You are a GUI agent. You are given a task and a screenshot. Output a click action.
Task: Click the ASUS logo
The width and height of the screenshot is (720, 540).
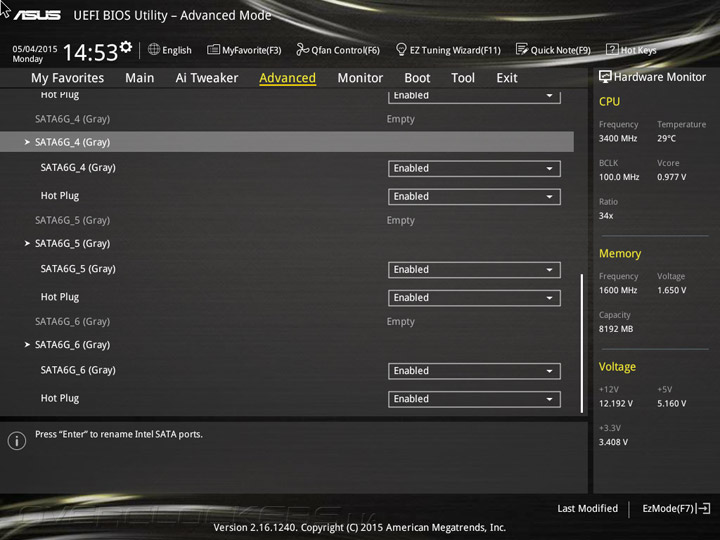point(37,15)
